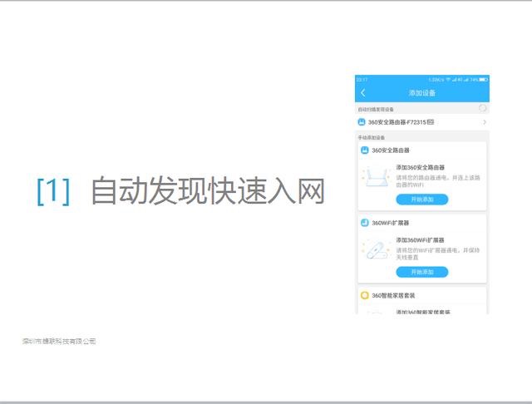Click the discovered router's blue device icon
This screenshot has height=404, width=532.
pos(362,122)
